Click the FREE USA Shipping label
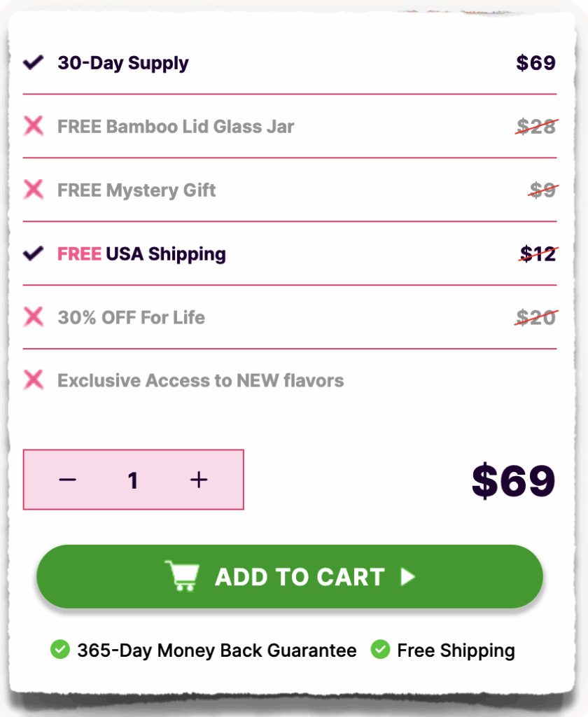Image resolution: width=588 pixels, height=717 pixels. [x=141, y=253]
